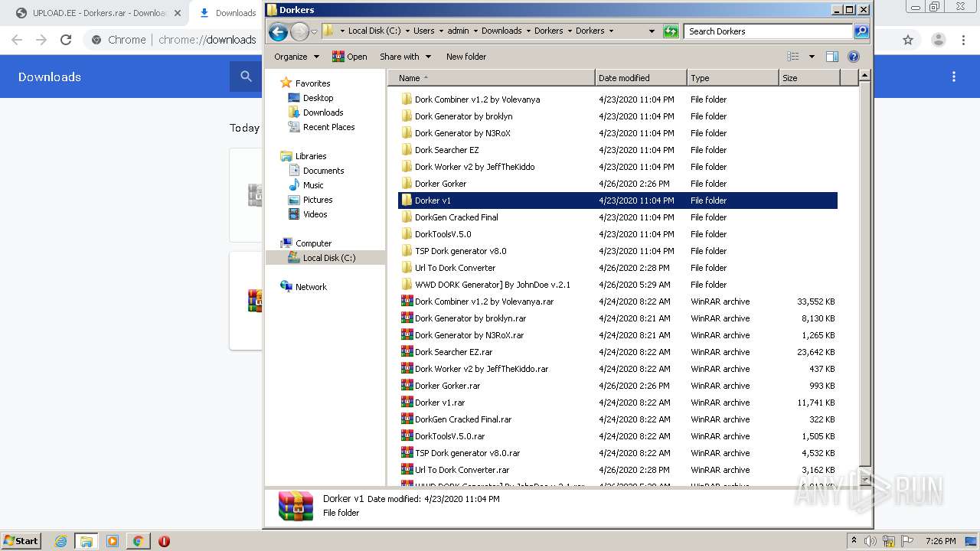Open selected folder with Open button

pyautogui.click(x=349, y=57)
